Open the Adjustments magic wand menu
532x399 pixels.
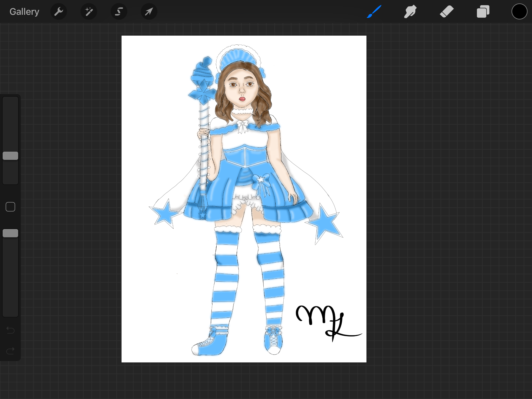pos(89,12)
